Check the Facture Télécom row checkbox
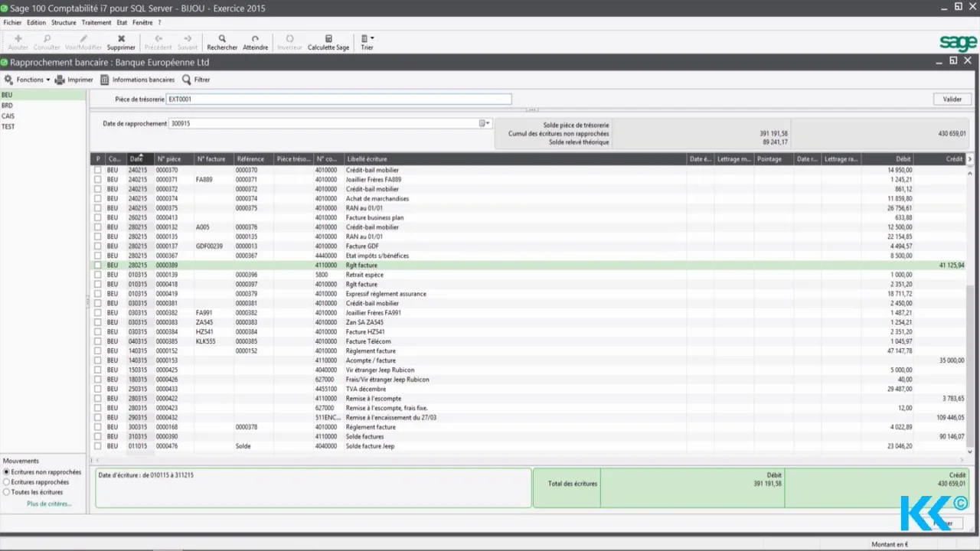 tap(97, 341)
